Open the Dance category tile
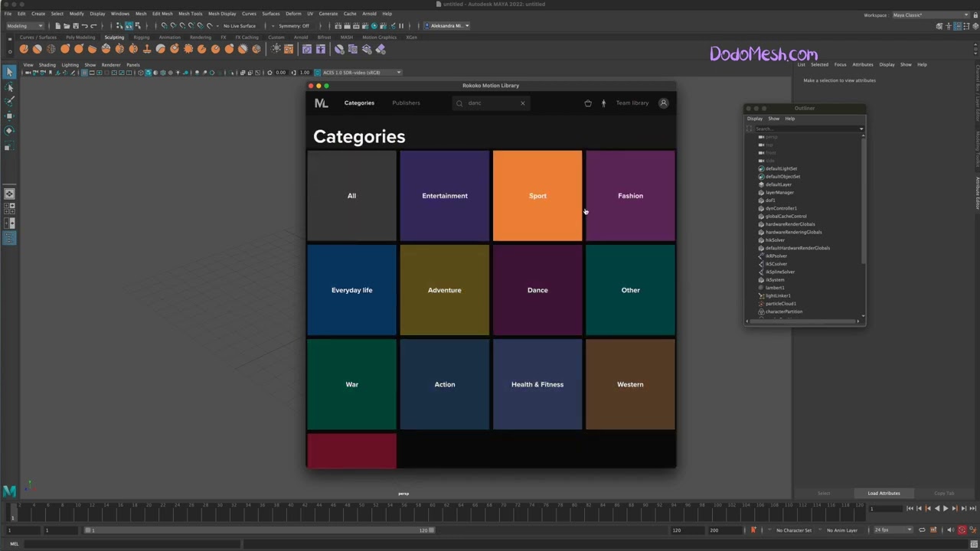Viewport: 980px width, 551px height. [537, 290]
